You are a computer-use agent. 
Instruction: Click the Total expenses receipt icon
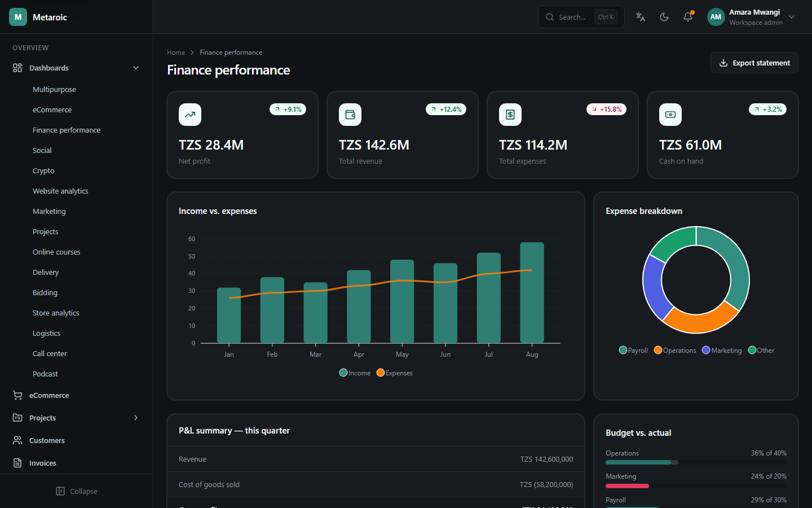coord(510,115)
